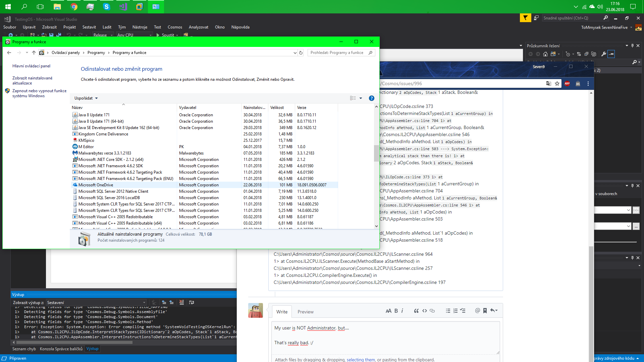Open the Nástroje menu in Visual Studio
Image resolution: width=644 pixels, height=362 pixels.
pos(140,27)
